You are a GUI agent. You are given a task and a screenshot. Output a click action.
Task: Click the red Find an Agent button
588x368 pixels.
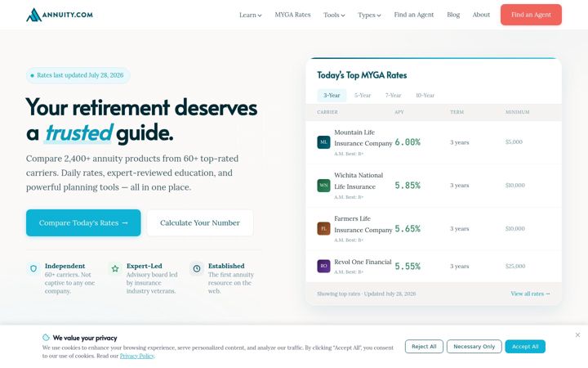click(531, 15)
